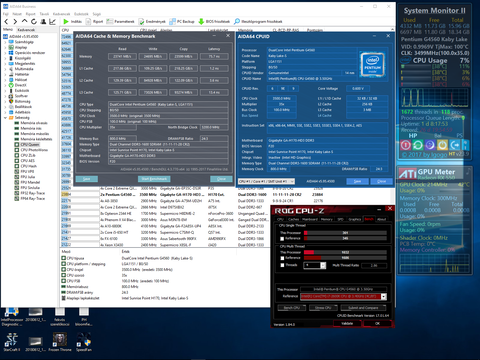Open the About tab in ROG CPU-Z
480x360 pixels.
tap(382, 219)
